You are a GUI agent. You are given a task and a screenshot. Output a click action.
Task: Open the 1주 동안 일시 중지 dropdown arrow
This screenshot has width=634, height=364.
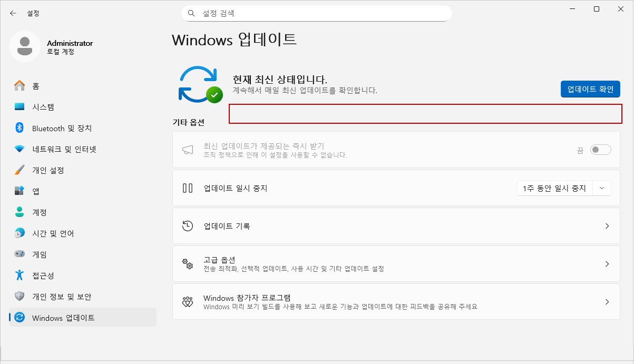pyautogui.click(x=602, y=188)
